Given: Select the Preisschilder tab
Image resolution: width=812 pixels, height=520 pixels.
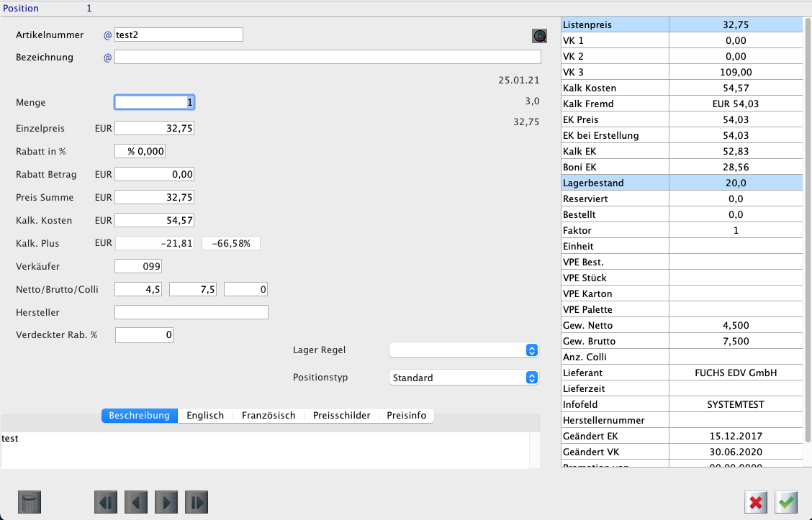Looking at the screenshot, I should pyautogui.click(x=341, y=416).
